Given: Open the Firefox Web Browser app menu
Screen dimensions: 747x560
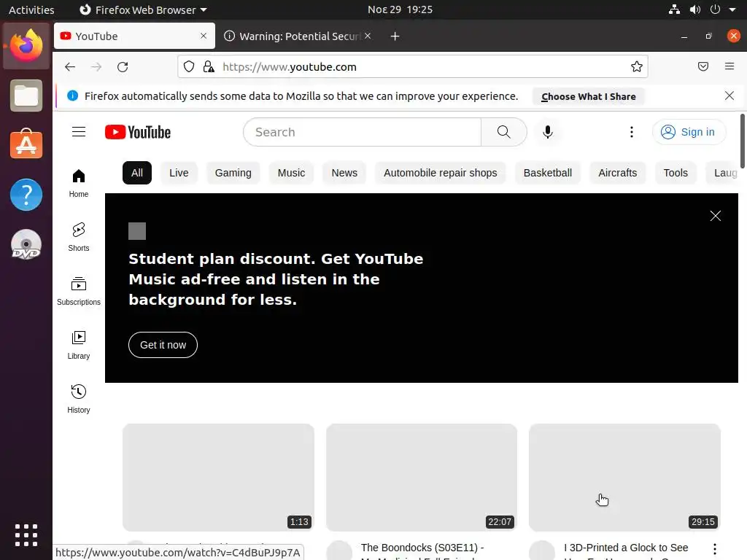Looking at the screenshot, I should click(x=143, y=9).
